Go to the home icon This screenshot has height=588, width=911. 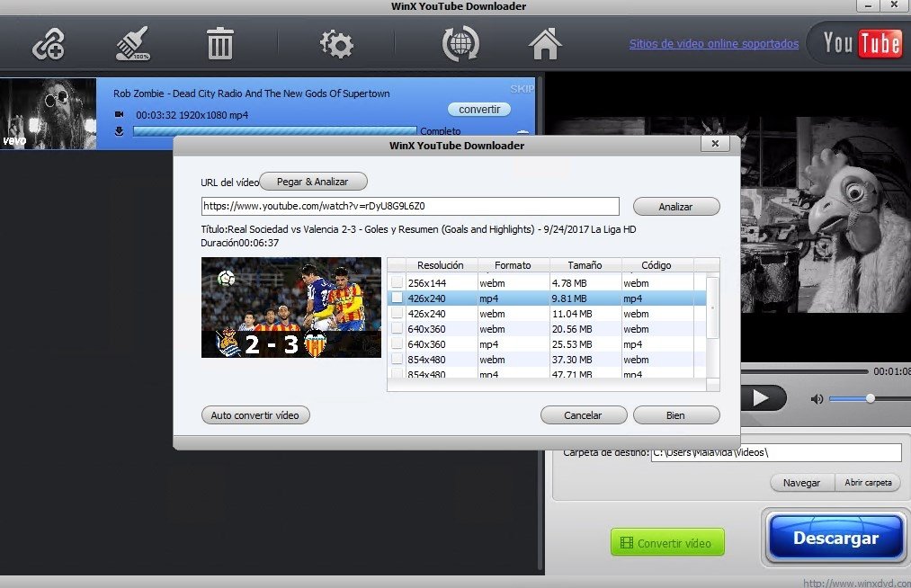click(x=545, y=43)
